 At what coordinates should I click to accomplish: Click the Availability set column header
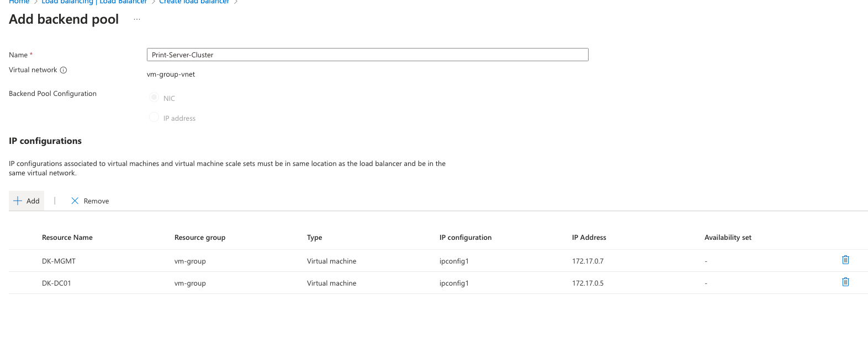(728, 238)
